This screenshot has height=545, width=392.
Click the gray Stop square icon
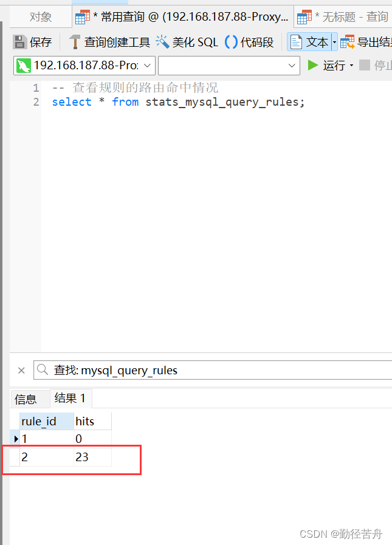[364, 65]
